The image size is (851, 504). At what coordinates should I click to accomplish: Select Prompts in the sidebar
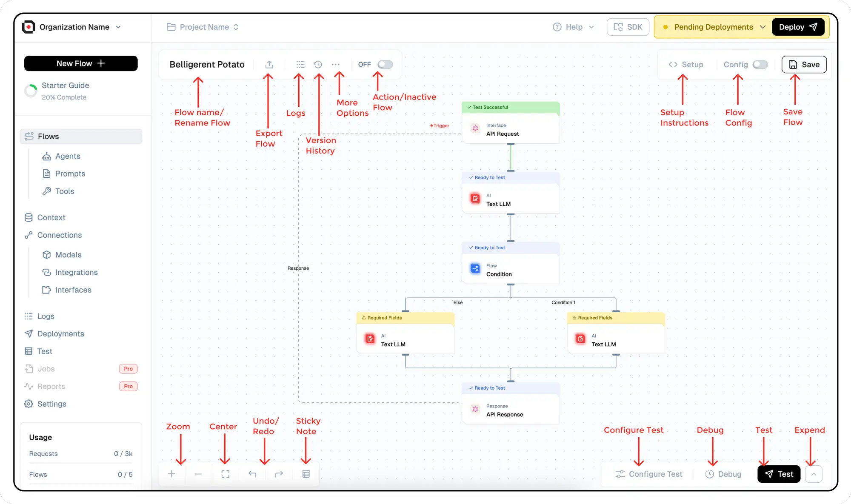(70, 174)
